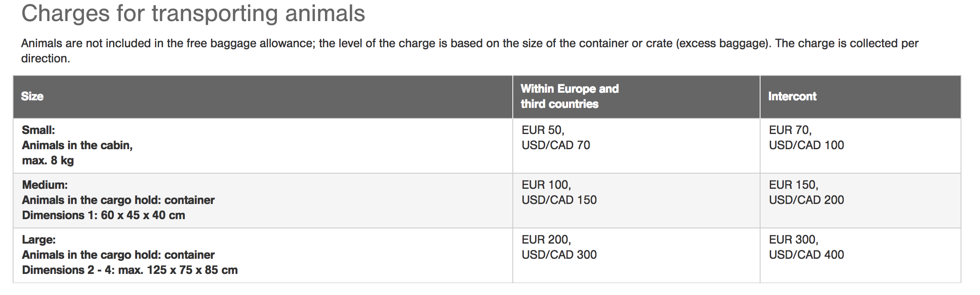Click the "USD/CAD 400" price text
Image resolution: width=980 pixels, height=295 pixels.
(x=806, y=255)
